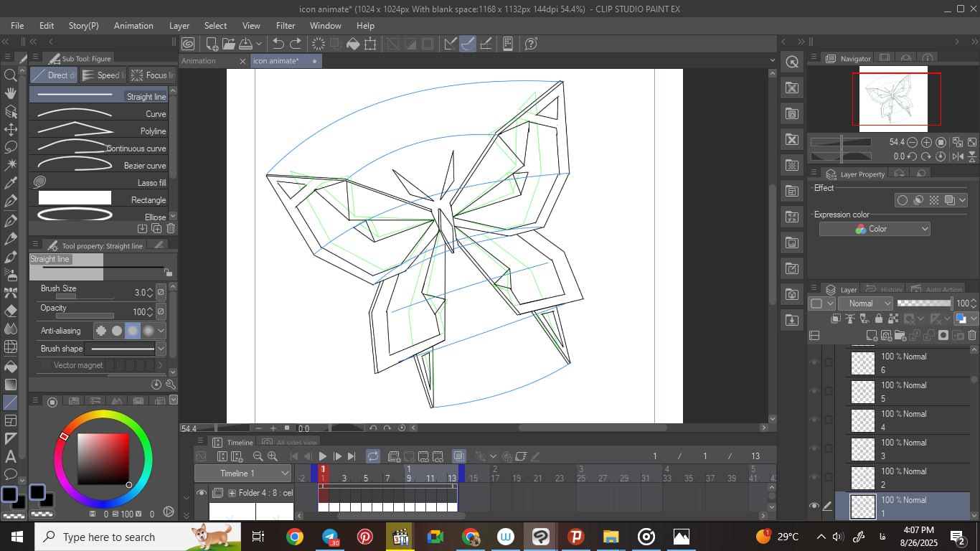Toggle the checkbox beside layer 5
The width and height of the screenshot is (980, 551).
point(829,392)
